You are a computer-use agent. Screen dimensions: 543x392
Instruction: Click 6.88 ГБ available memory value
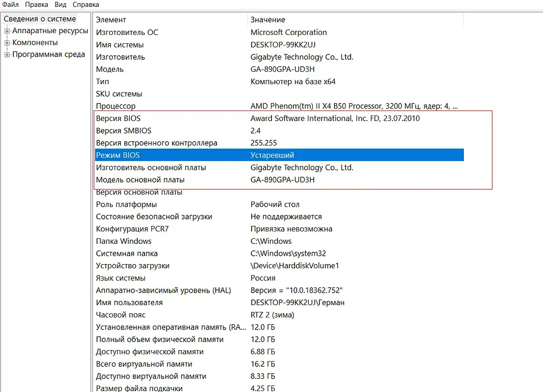(x=263, y=352)
